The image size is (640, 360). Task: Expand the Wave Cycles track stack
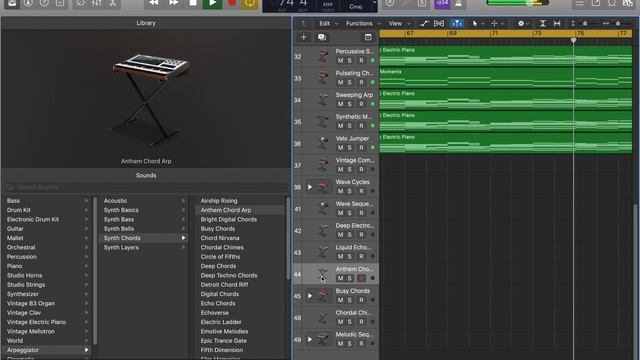click(x=310, y=187)
